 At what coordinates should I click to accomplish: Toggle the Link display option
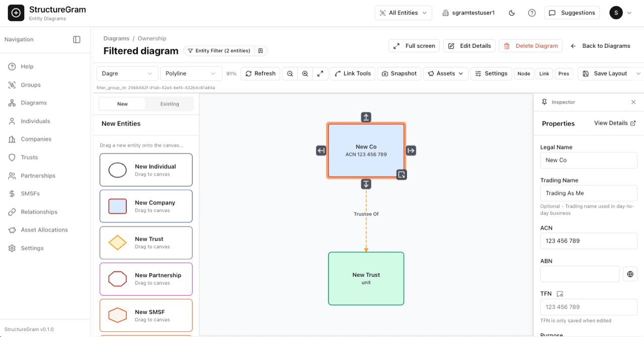point(544,73)
